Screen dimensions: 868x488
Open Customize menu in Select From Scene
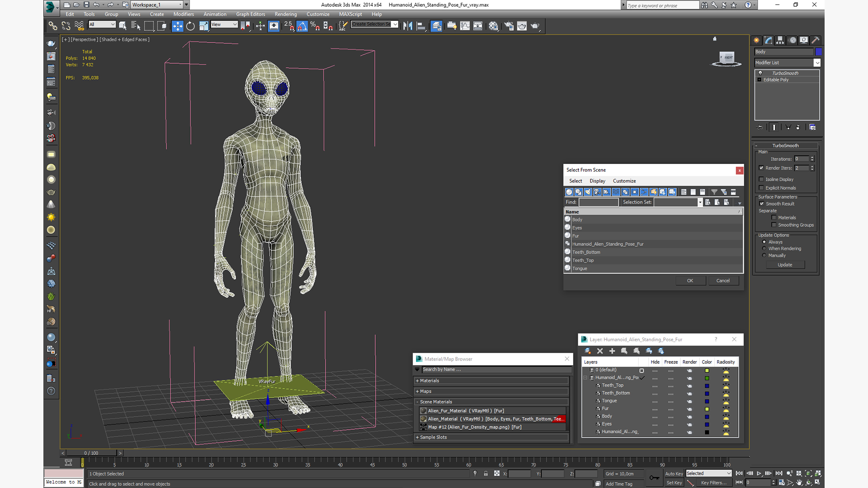tap(624, 181)
